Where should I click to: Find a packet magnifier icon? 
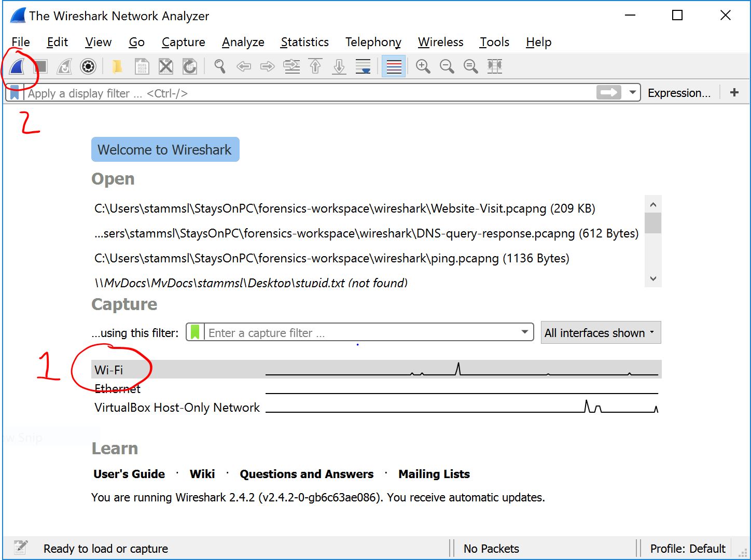220,66
